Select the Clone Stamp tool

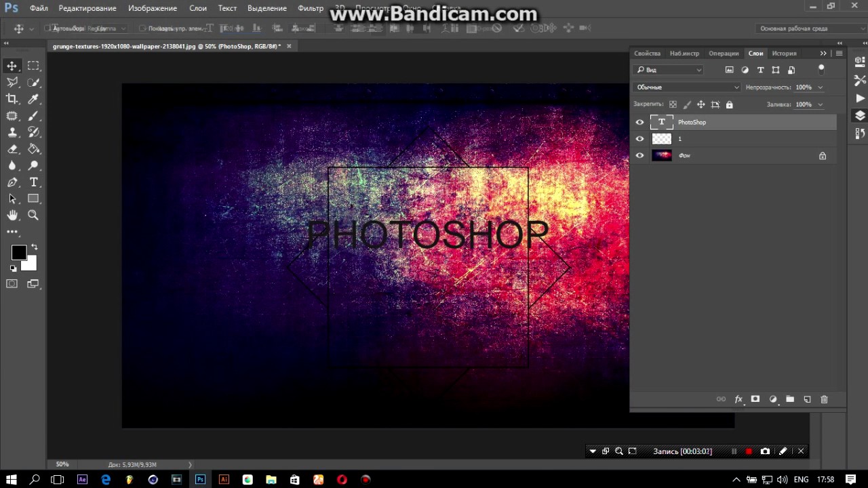12,132
